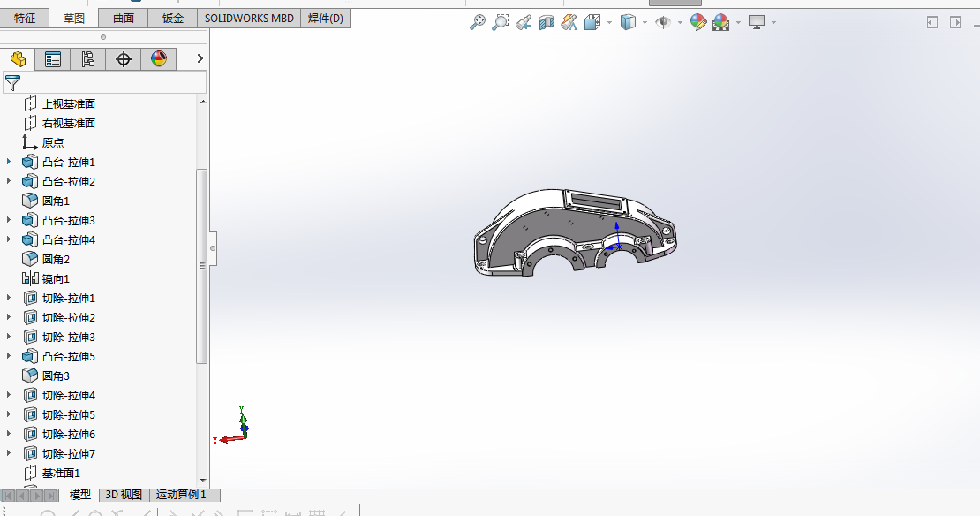The image size is (980, 516).
Task: Click the Previous View icon
Action: tap(524, 22)
